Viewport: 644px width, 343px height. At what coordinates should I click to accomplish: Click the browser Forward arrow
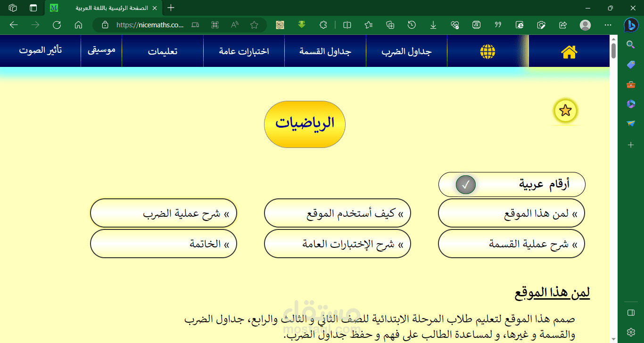pos(35,25)
